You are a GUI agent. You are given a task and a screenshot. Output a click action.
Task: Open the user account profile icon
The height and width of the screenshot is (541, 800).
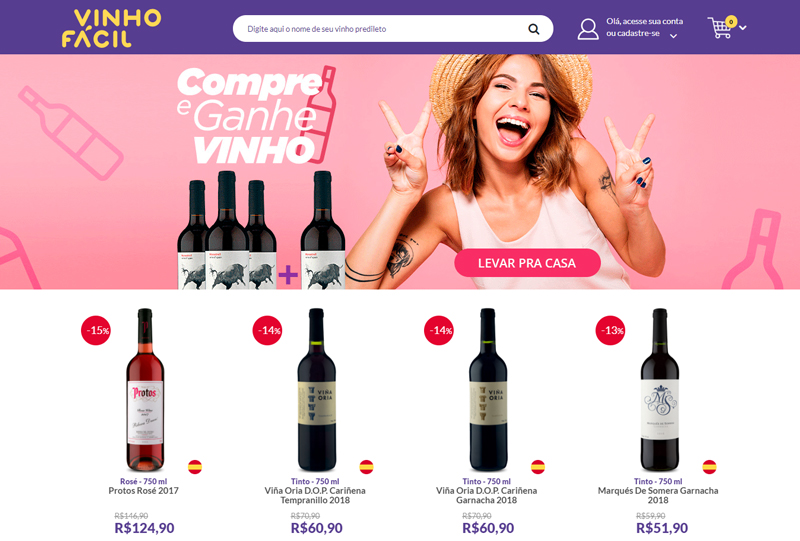(588, 29)
